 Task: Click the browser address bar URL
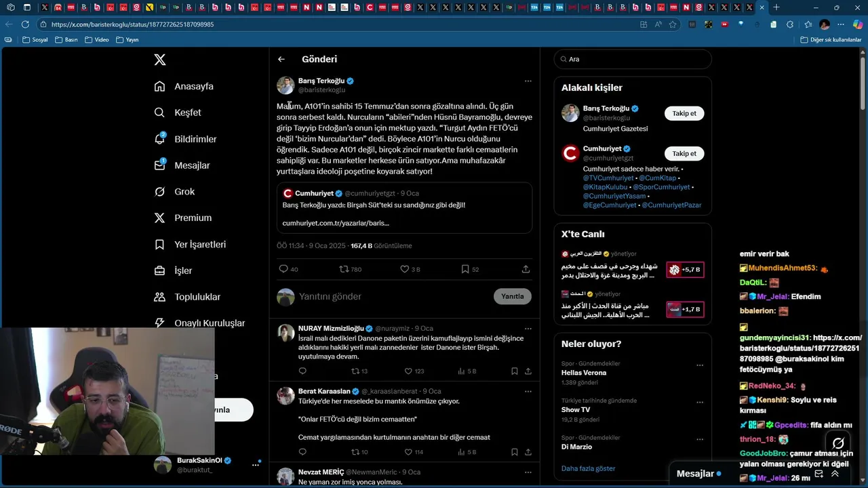coord(132,24)
